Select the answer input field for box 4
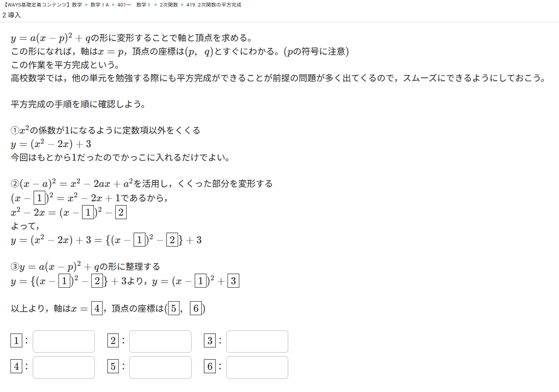 64,368
